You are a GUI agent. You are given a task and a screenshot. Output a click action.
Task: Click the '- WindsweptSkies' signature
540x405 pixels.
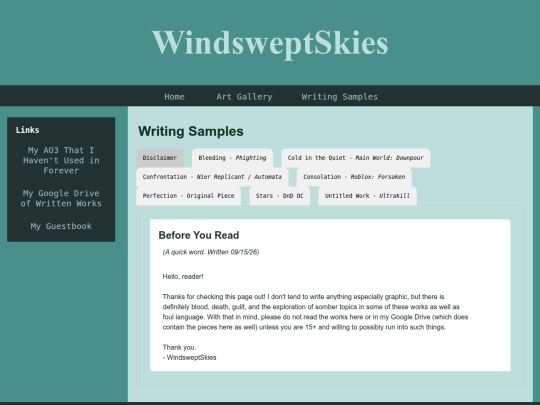[x=189, y=357]
